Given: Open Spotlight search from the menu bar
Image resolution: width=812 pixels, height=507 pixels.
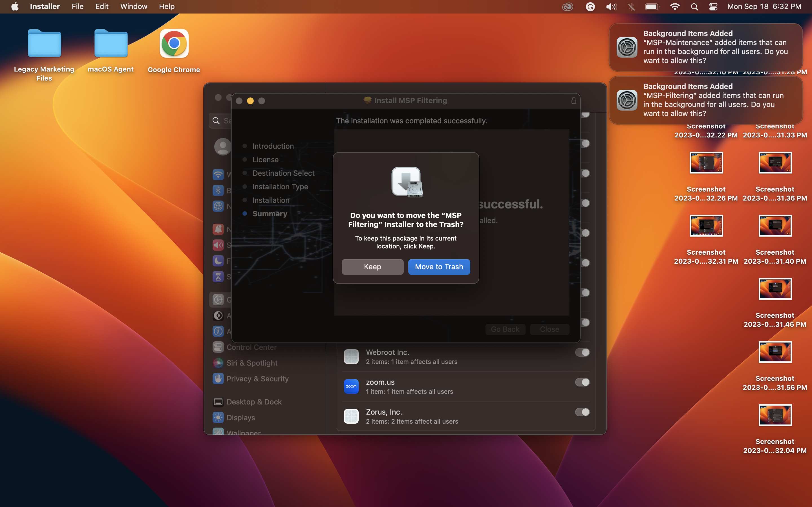Looking at the screenshot, I should [x=694, y=6].
